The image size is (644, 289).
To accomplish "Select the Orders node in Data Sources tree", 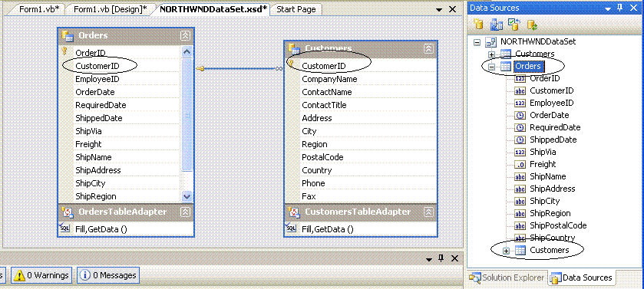I will 528,66.
